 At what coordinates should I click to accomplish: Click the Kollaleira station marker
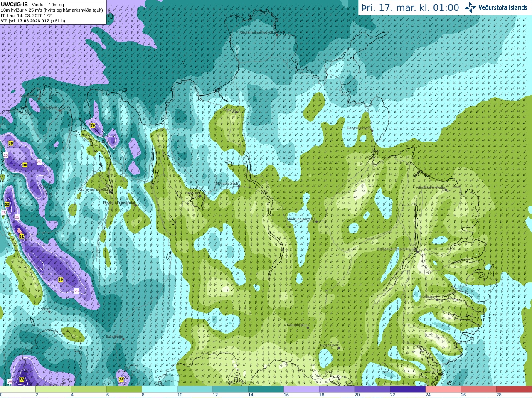437,299
